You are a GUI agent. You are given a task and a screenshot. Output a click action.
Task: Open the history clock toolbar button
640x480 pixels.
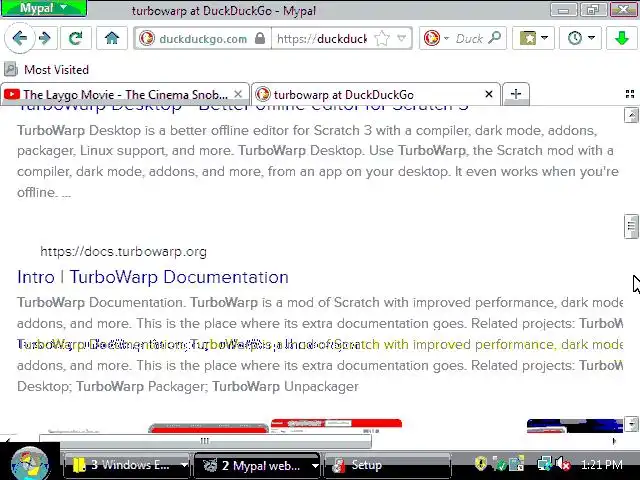click(x=575, y=38)
